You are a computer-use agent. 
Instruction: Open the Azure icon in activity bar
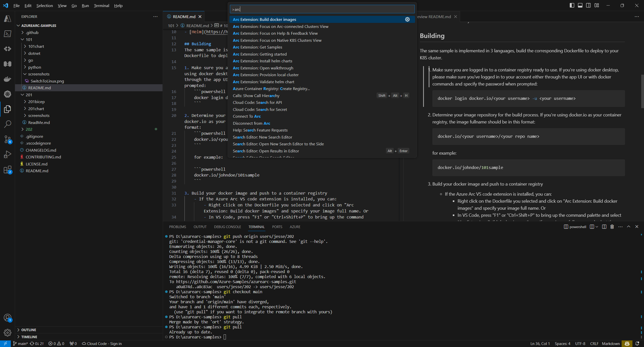(7, 19)
